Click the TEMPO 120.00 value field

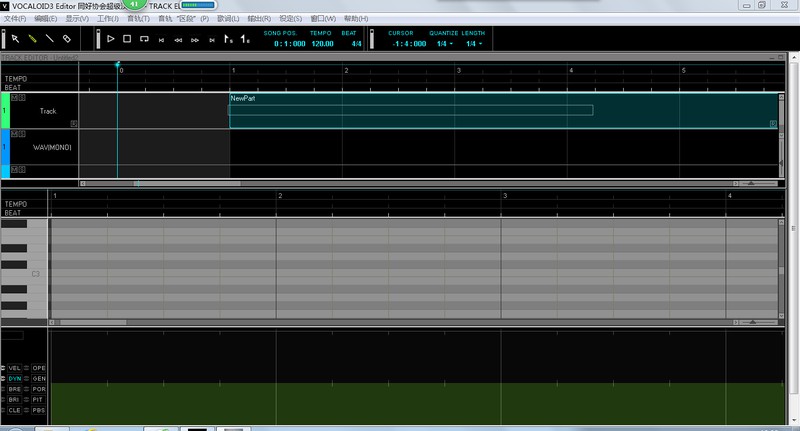click(321, 44)
